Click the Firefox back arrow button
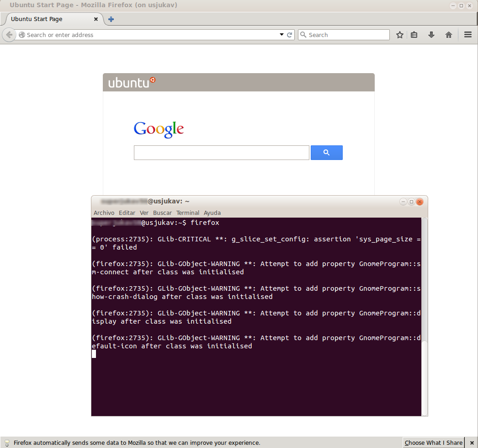This screenshot has width=478, height=448. tap(9, 35)
